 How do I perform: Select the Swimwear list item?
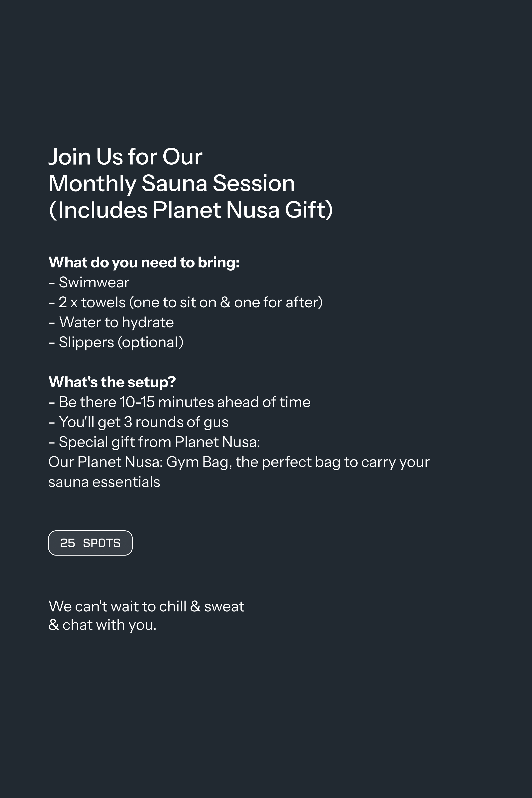pos(89,282)
